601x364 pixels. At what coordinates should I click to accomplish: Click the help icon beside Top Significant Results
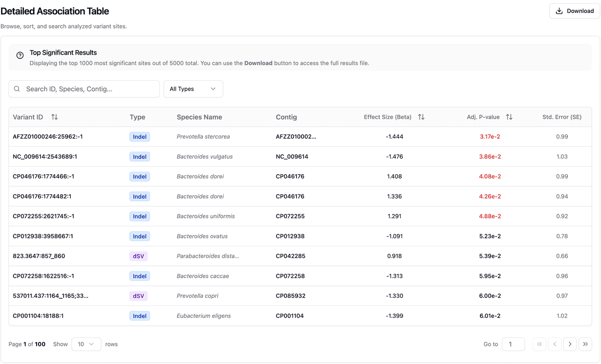[x=20, y=56]
